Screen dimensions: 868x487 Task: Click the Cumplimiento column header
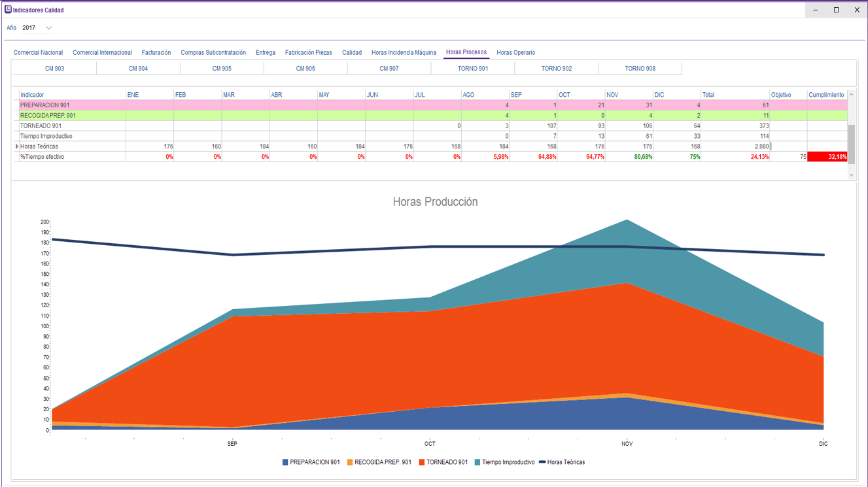coord(826,95)
